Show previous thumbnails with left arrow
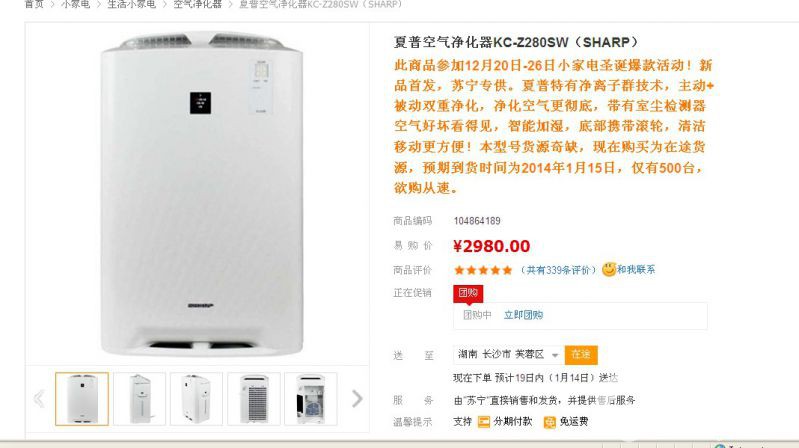This screenshot has width=799, height=448. [39, 399]
